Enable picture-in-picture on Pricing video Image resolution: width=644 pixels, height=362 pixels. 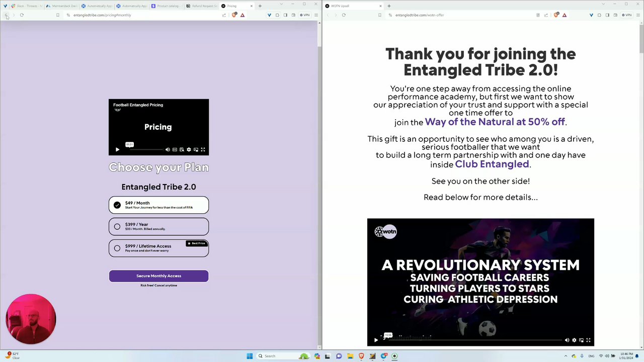196,149
